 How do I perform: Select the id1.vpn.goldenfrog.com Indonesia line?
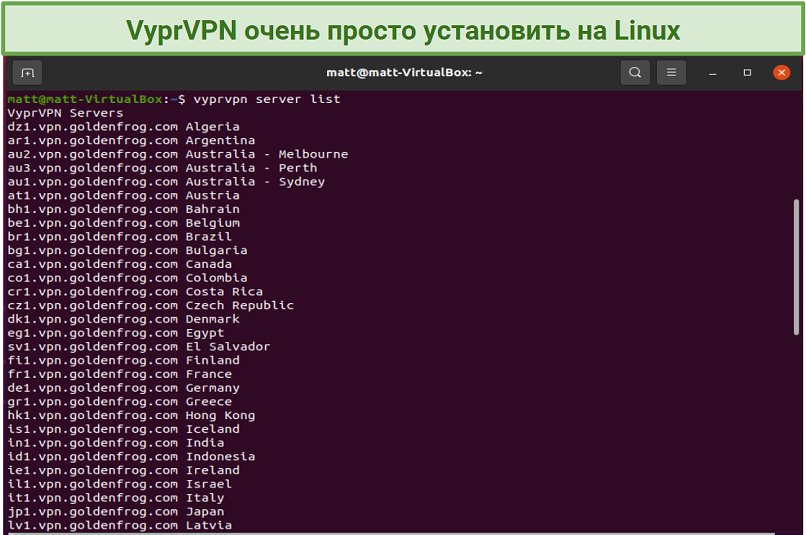pyautogui.click(x=131, y=457)
